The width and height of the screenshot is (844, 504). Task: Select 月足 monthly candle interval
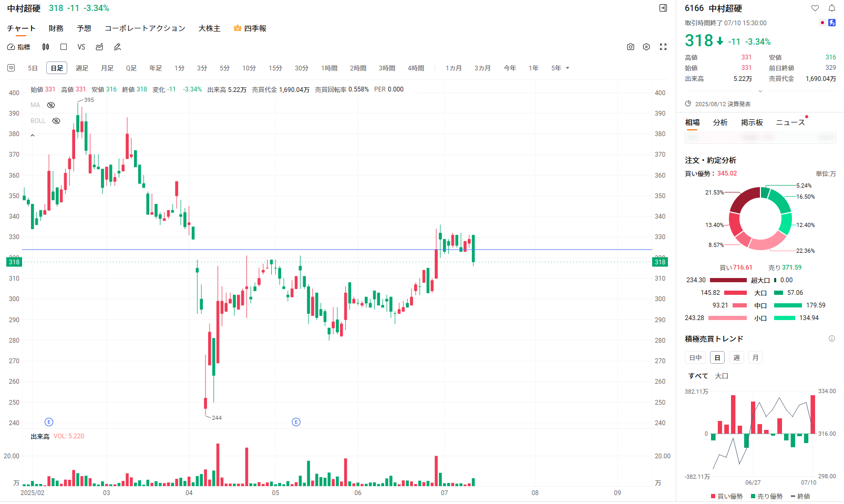107,68
